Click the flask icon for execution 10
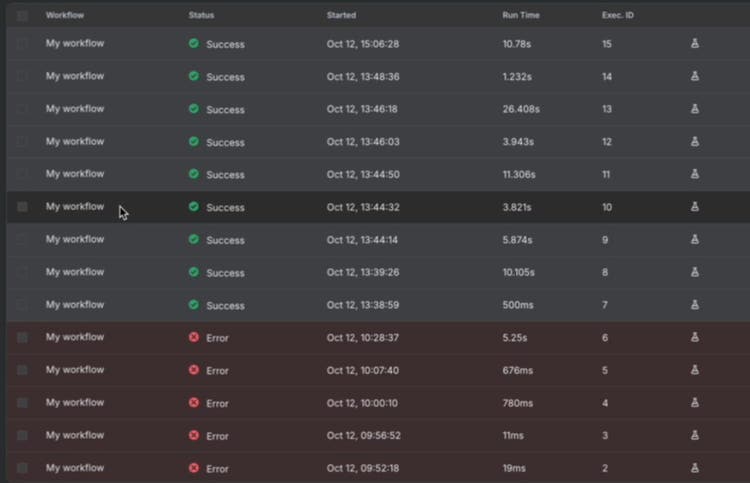750x483 pixels. [695, 207]
